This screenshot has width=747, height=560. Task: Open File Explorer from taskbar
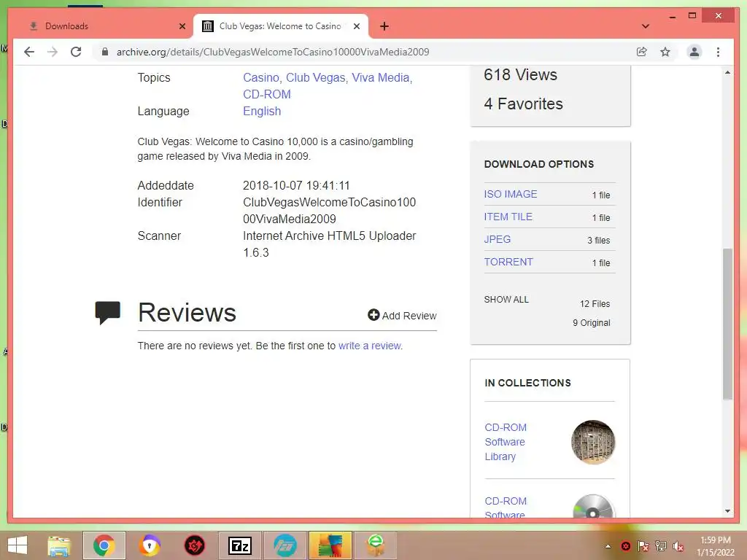click(x=59, y=545)
